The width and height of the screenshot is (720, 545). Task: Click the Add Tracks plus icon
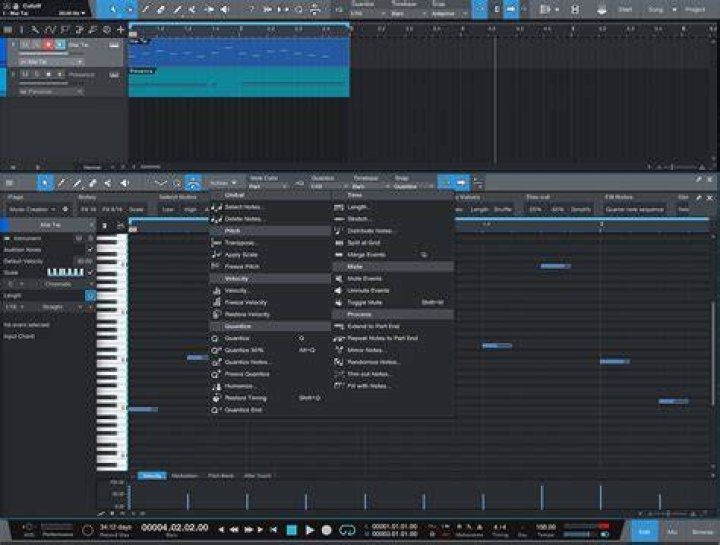[120, 30]
